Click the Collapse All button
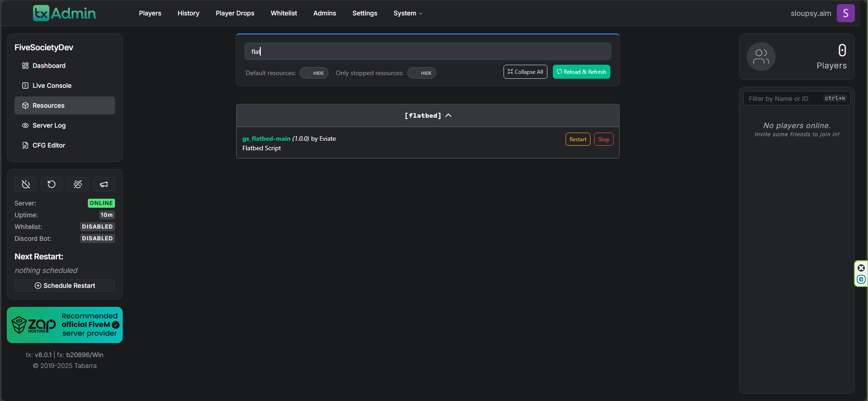This screenshot has width=868, height=401. tap(525, 72)
